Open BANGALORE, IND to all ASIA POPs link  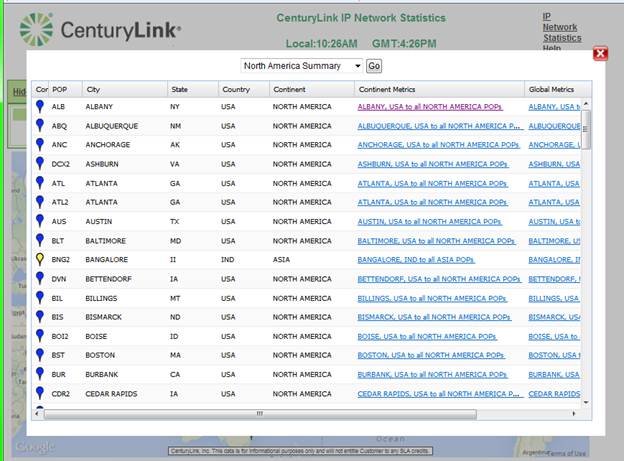coord(416,260)
